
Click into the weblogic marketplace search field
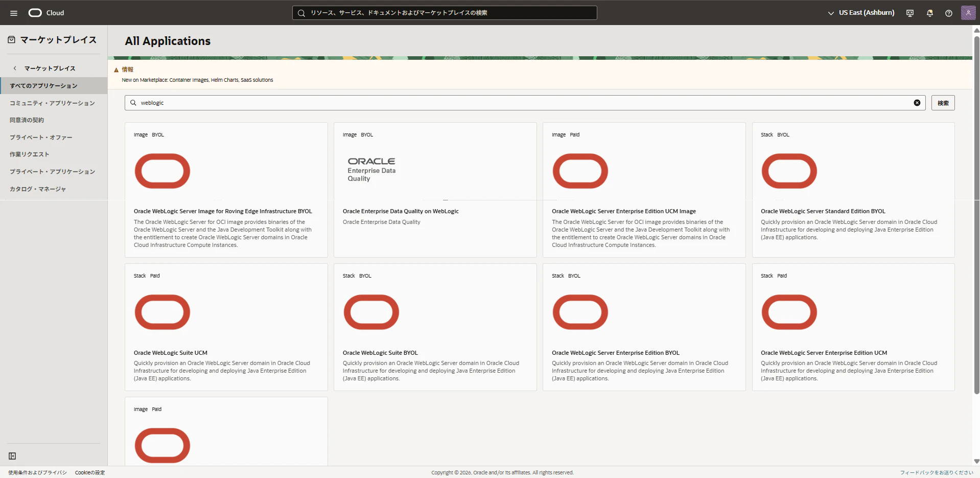click(x=525, y=103)
